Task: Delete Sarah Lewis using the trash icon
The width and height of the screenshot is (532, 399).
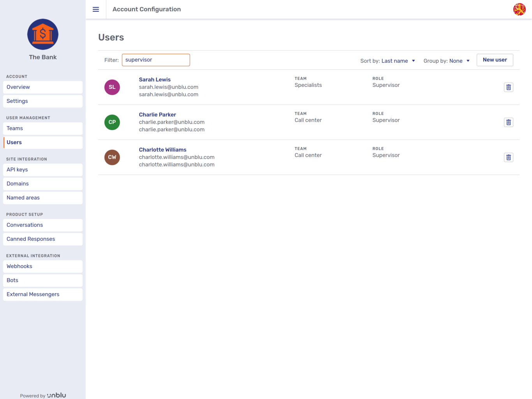Action: click(x=508, y=87)
